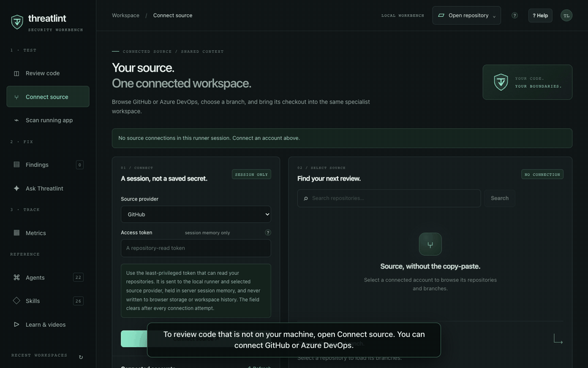Open Review code in the sidebar
Image resolution: width=588 pixels, height=368 pixels.
pos(48,73)
